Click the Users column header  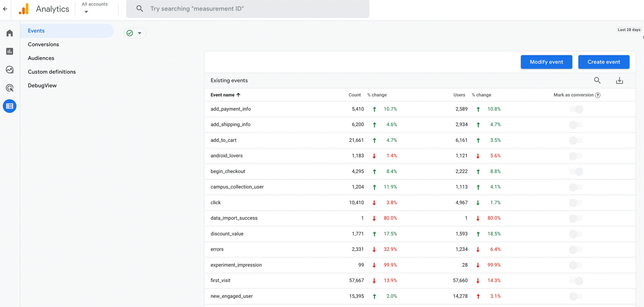459,95
